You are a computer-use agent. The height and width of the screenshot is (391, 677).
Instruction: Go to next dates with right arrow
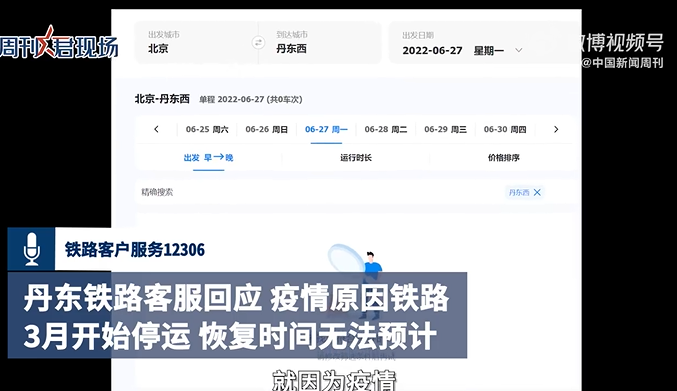tap(556, 129)
